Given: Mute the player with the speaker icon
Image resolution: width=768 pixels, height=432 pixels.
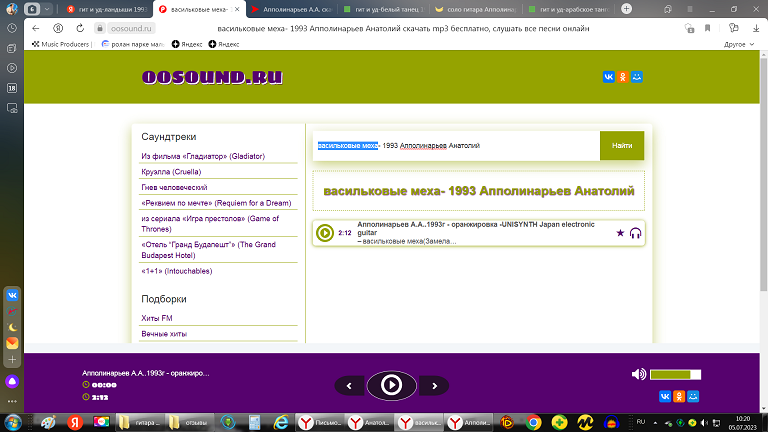Looking at the screenshot, I should tap(639, 375).
